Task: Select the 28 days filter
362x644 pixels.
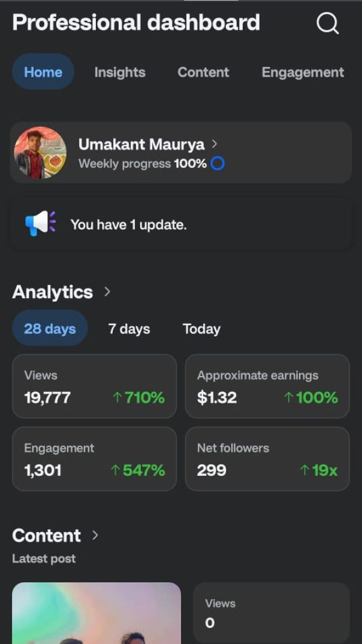Action: point(50,329)
